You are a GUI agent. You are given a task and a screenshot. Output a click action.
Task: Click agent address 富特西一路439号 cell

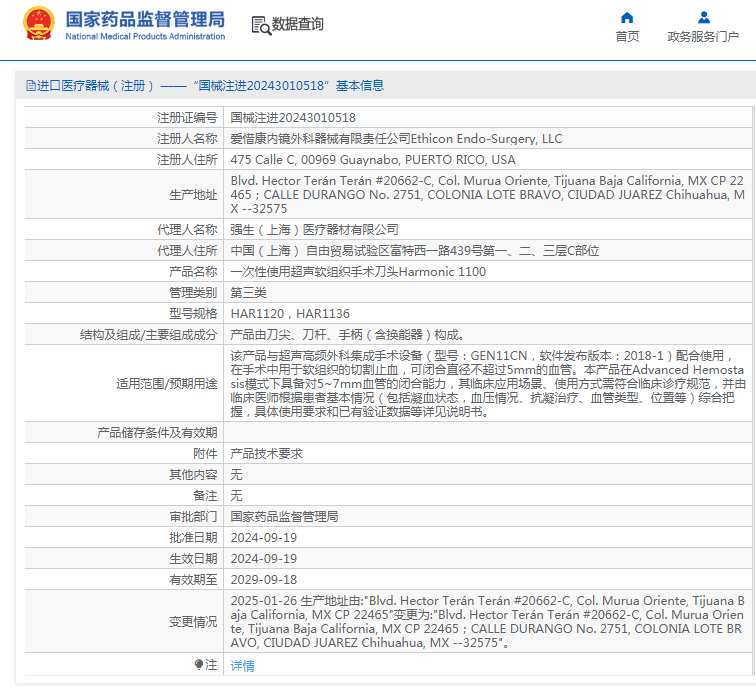(487, 251)
